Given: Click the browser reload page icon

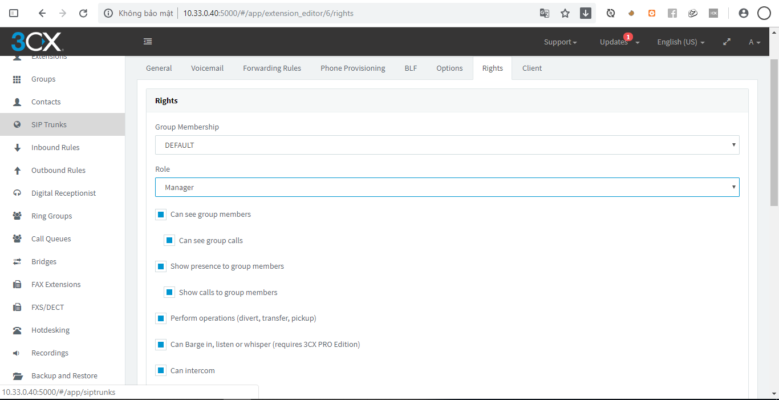Looking at the screenshot, I should (82, 13).
